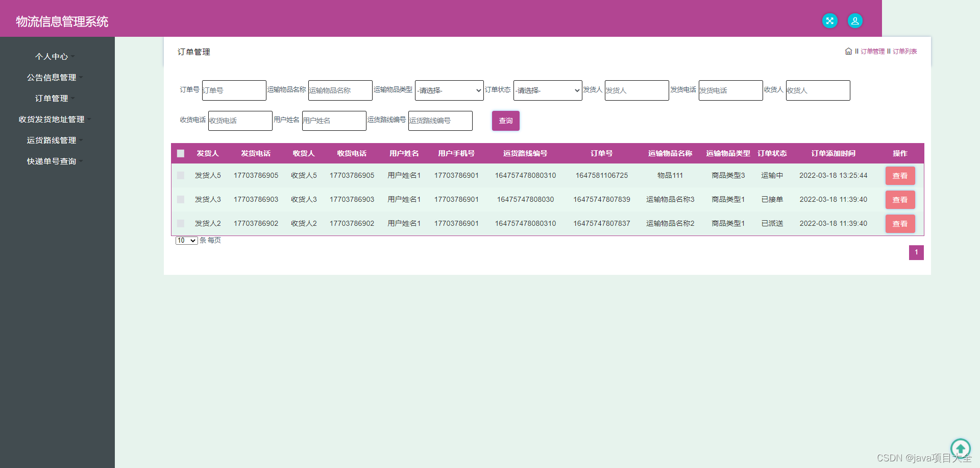Focus the 收货电话 input field
The width and height of the screenshot is (980, 468).
pyautogui.click(x=240, y=121)
